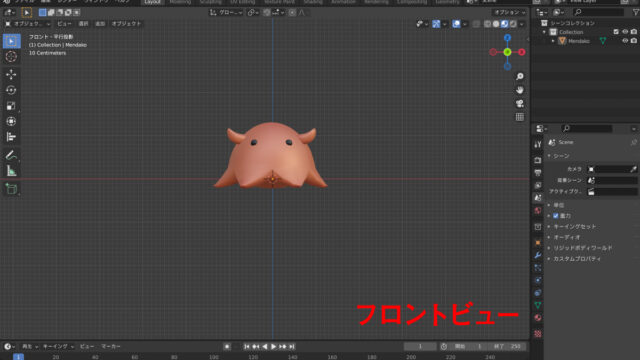Click the current frame number field
The height and width of the screenshot is (360, 640).
(x=420, y=346)
